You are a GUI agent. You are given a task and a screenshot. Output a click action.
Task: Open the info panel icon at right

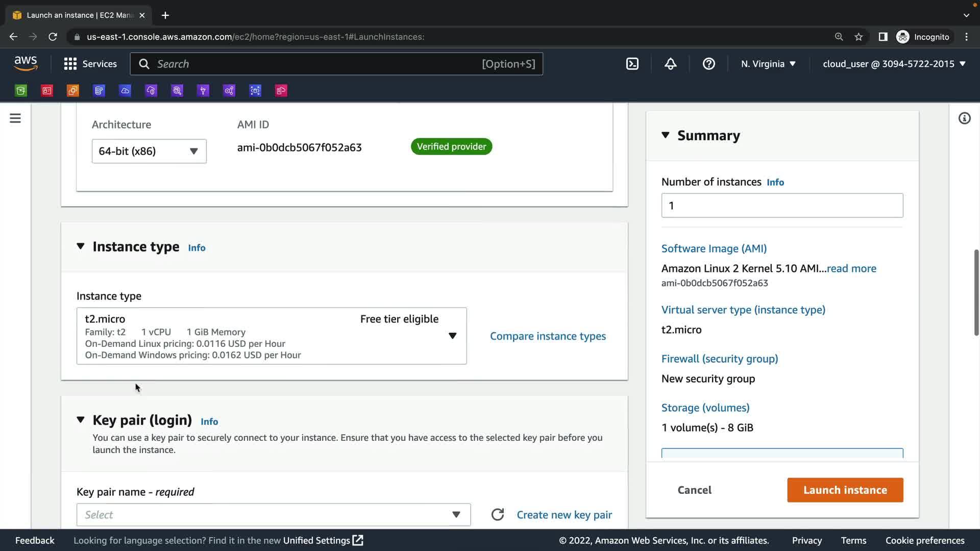click(x=964, y=118)
